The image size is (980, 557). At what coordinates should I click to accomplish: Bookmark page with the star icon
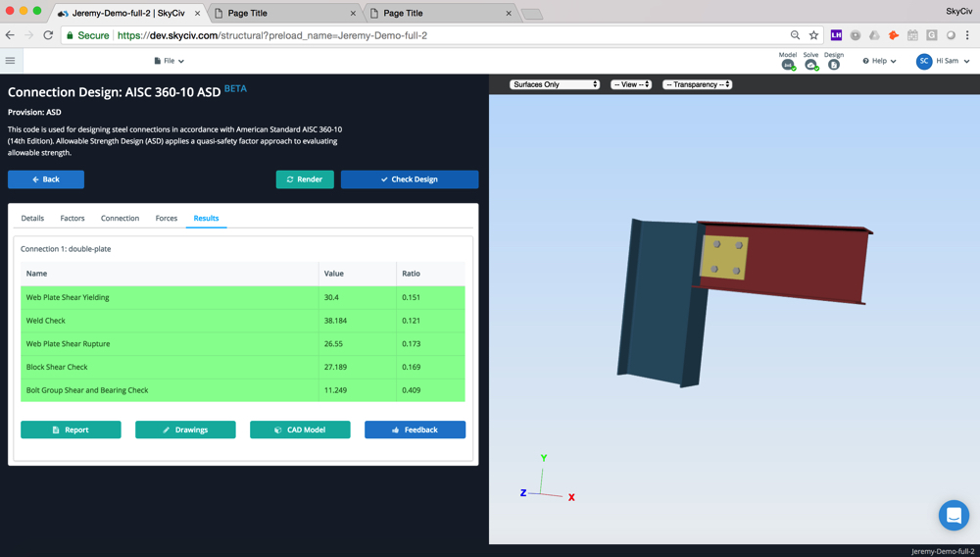813,35
